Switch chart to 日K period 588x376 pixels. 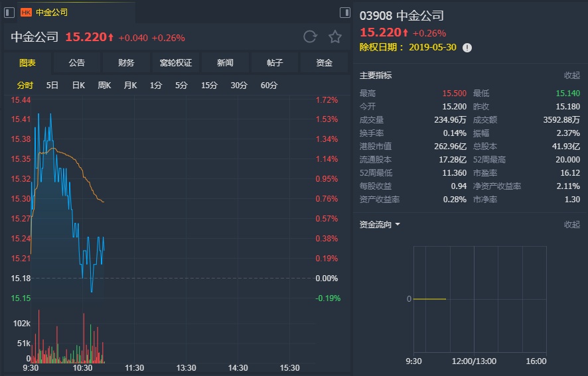[x=78, y=86]
